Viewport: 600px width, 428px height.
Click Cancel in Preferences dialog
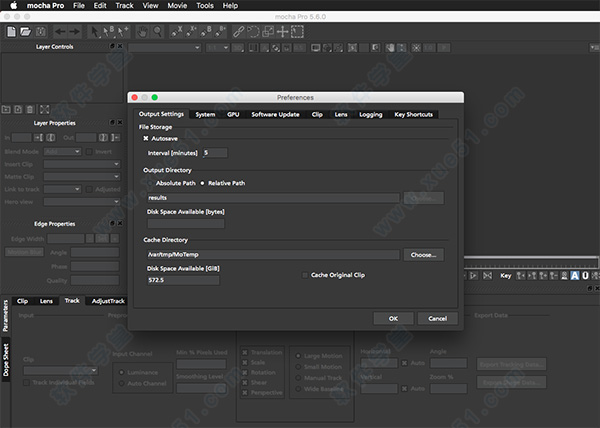pyautogui.click(x=437, y=318)
